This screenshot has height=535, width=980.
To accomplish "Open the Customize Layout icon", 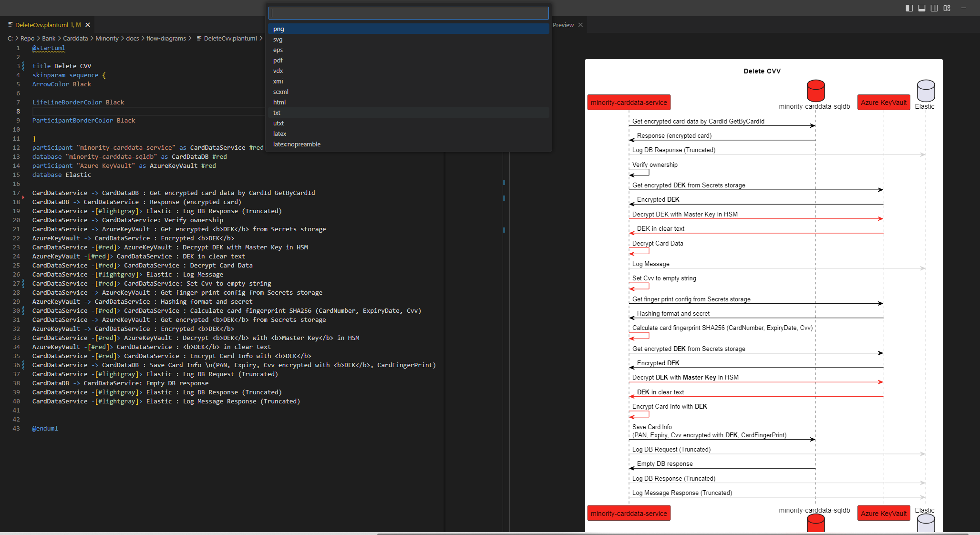I will click(947, 8).
